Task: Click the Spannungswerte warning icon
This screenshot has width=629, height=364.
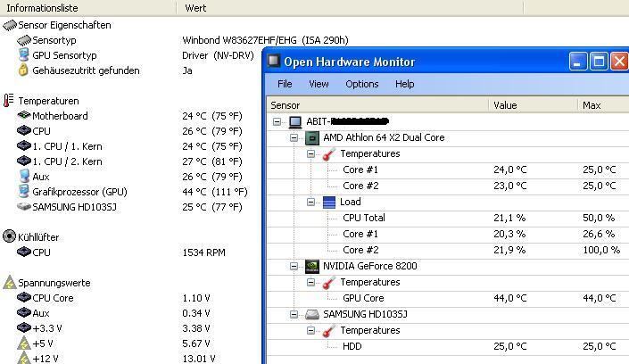Action: 9,283
